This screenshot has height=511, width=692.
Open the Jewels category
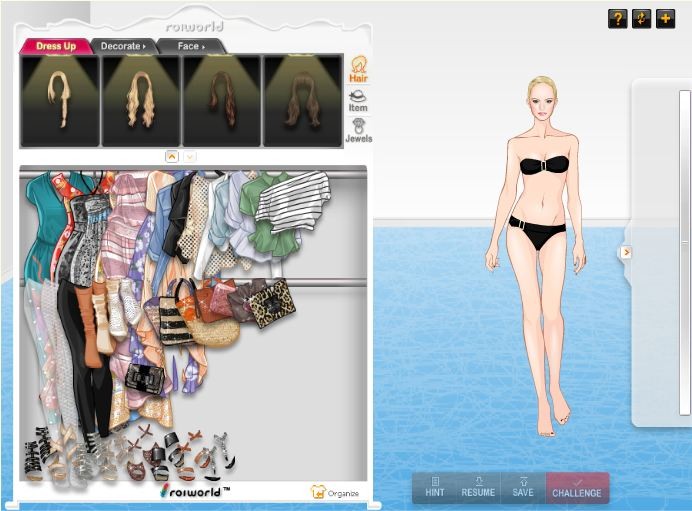point(358,131)
